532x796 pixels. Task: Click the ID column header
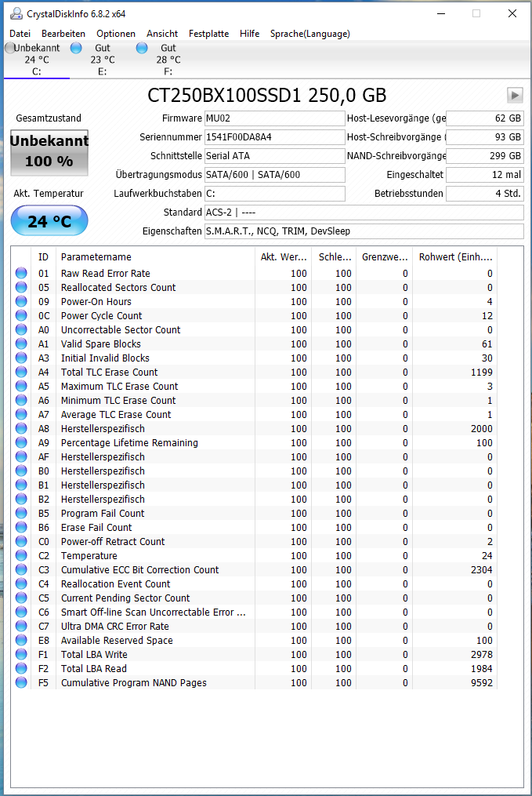pyautogui.click(x=44, y=257)
